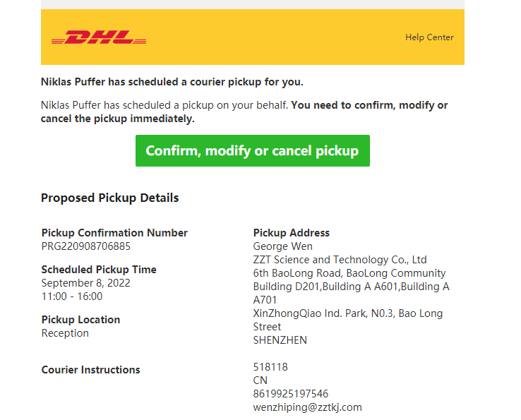Click the city name SHENZHEN
The image size is (521, 420).
280,340
